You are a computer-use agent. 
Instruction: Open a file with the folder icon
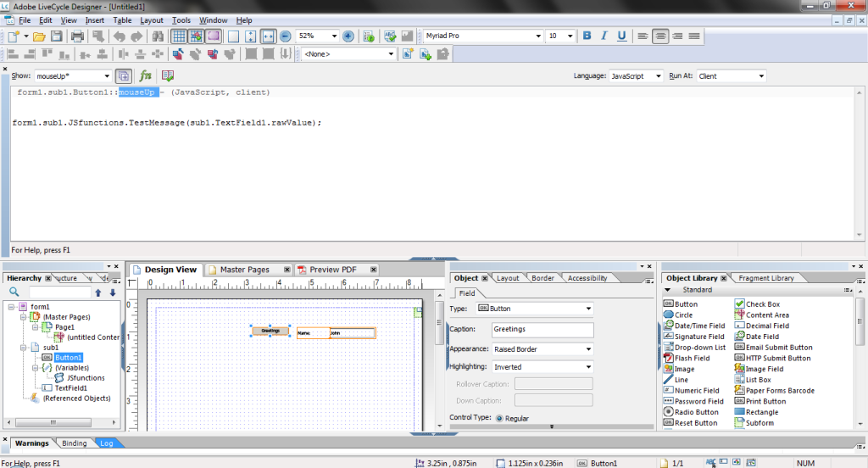pyautogui.click(x=39, y=36)
